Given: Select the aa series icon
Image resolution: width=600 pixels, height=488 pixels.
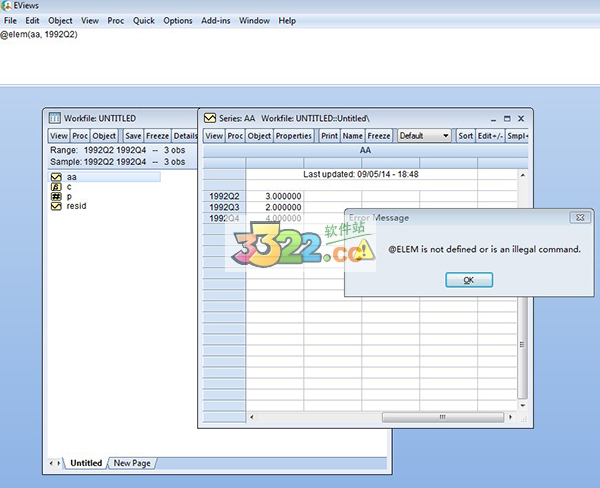Looking at the screenshot, I should click(x=56, y=177).
